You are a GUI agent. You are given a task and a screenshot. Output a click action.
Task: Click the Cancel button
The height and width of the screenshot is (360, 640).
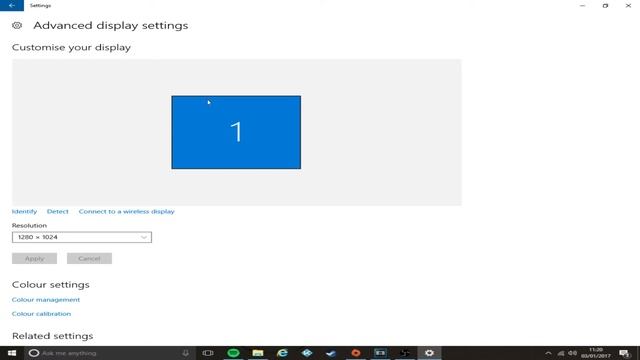89,258
